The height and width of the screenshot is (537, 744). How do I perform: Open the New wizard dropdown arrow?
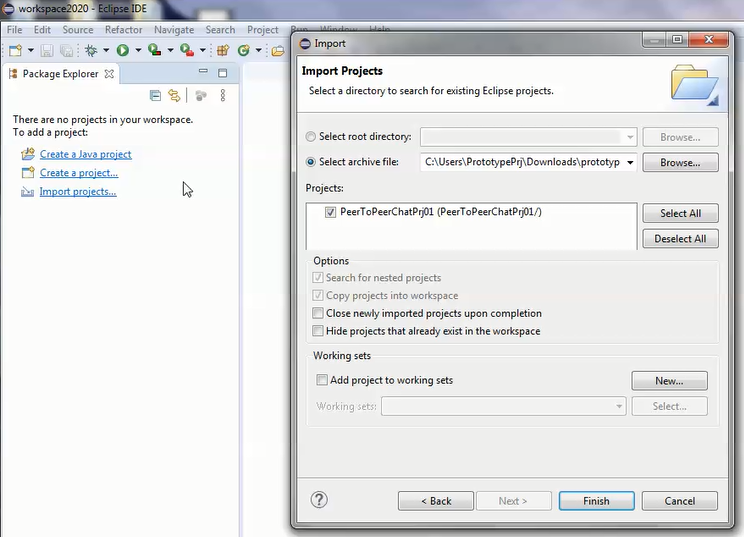pyautogui.click(x=30, y=50)
